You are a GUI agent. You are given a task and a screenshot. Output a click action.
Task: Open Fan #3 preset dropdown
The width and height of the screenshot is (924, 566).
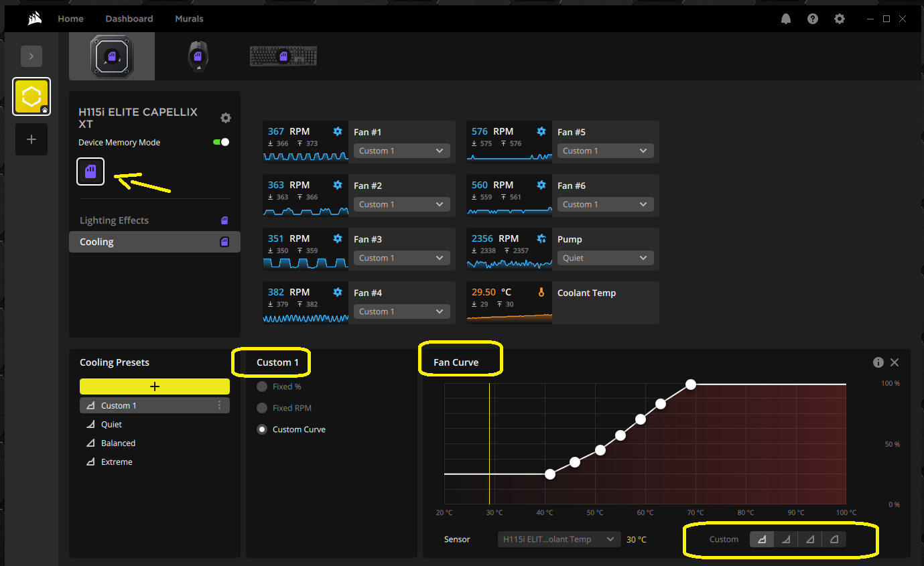coord(401,258)
